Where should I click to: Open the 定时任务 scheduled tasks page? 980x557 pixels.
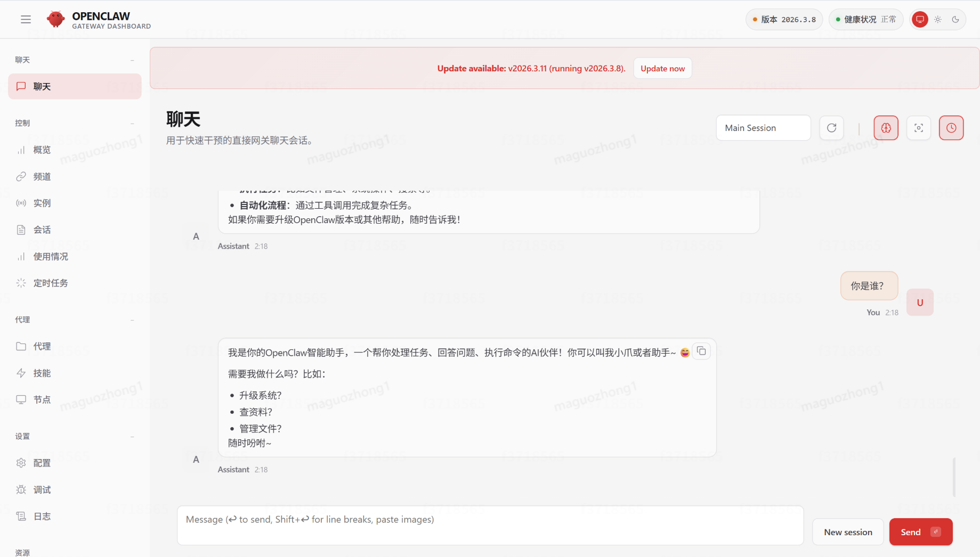[51, 283]
